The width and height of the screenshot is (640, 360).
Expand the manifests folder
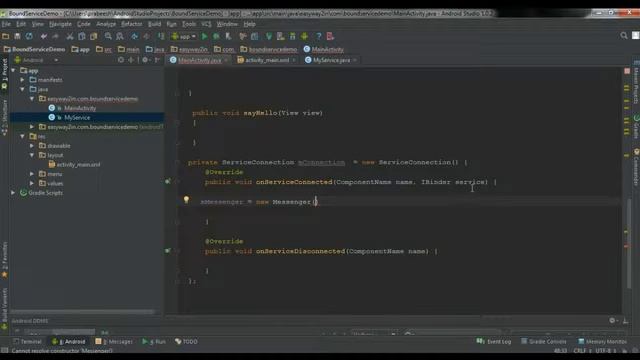(x=23, y=80)
